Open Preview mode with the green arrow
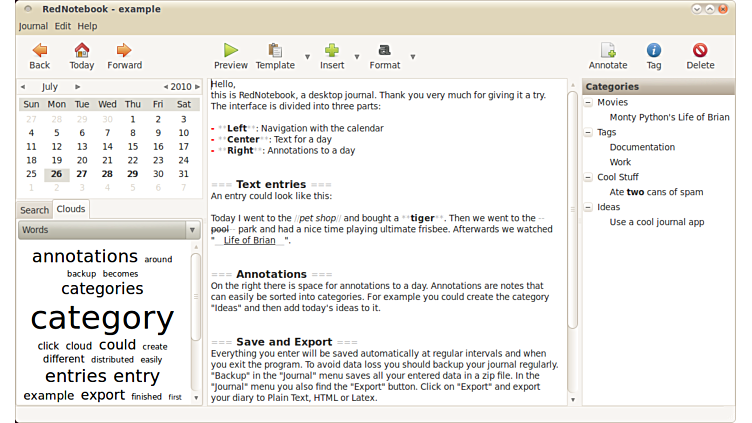This screenshot has width=752, height=423. [x=230, y=50]
